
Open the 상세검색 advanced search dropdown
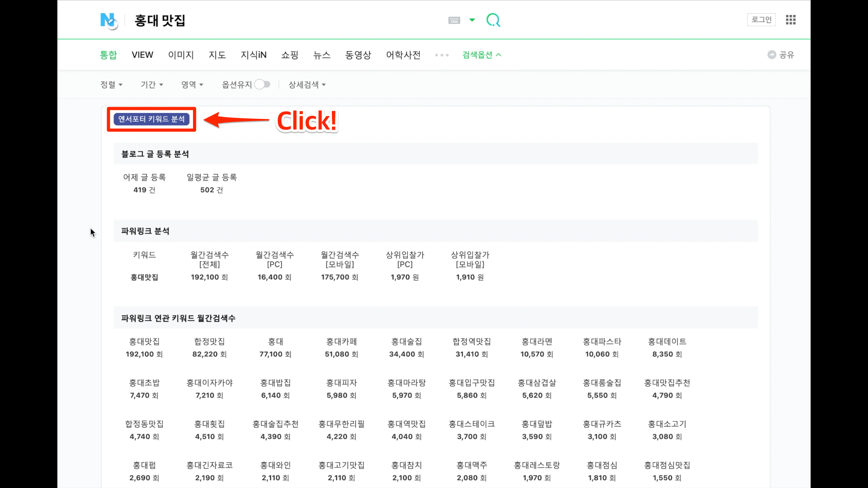(307, 84)
